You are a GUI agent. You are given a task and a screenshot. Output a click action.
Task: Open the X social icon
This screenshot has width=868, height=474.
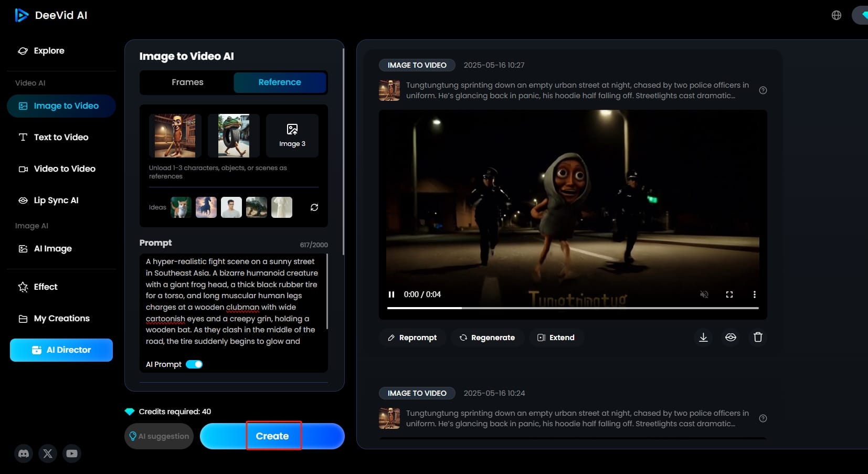[x=48, y=454]
